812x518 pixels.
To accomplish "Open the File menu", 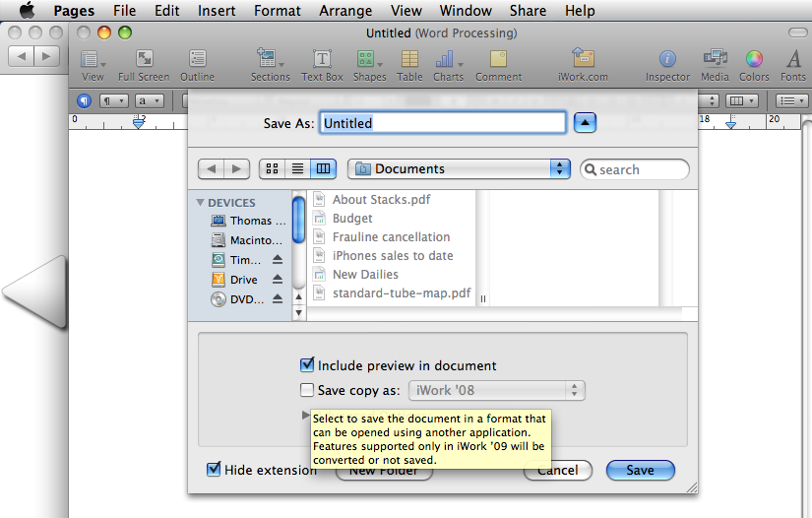I will pyautogui.click(x=124, y=11).
